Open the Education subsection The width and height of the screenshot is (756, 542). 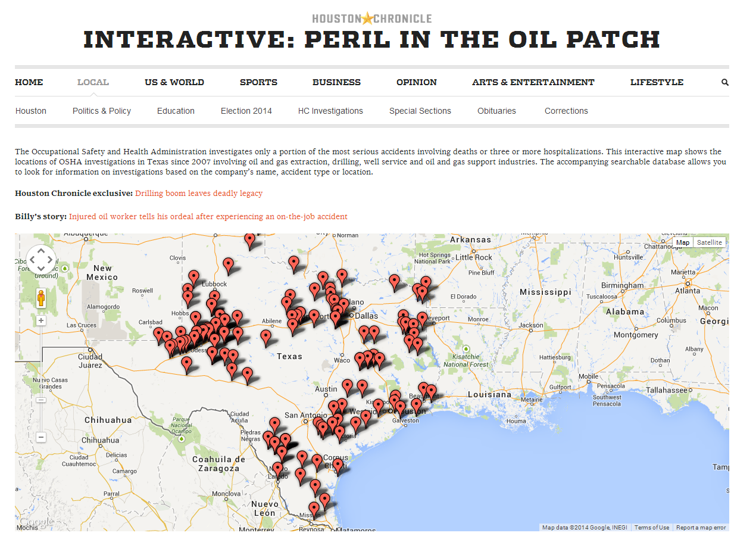pos(176,111)
